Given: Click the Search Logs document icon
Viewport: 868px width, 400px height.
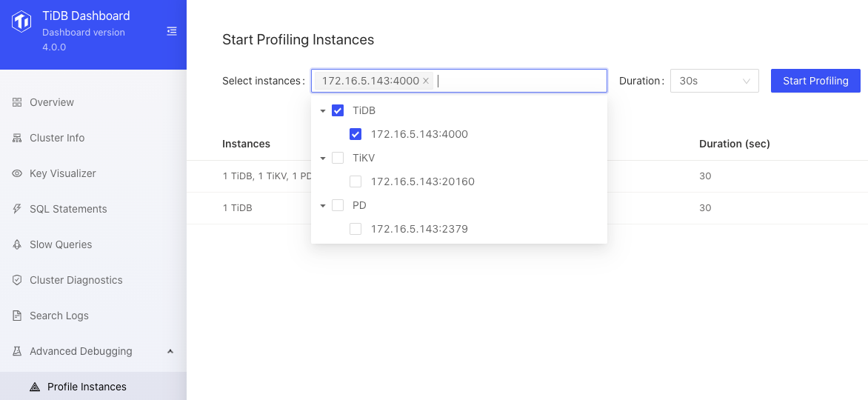Looking at the screenshot, I should (17, 316).
